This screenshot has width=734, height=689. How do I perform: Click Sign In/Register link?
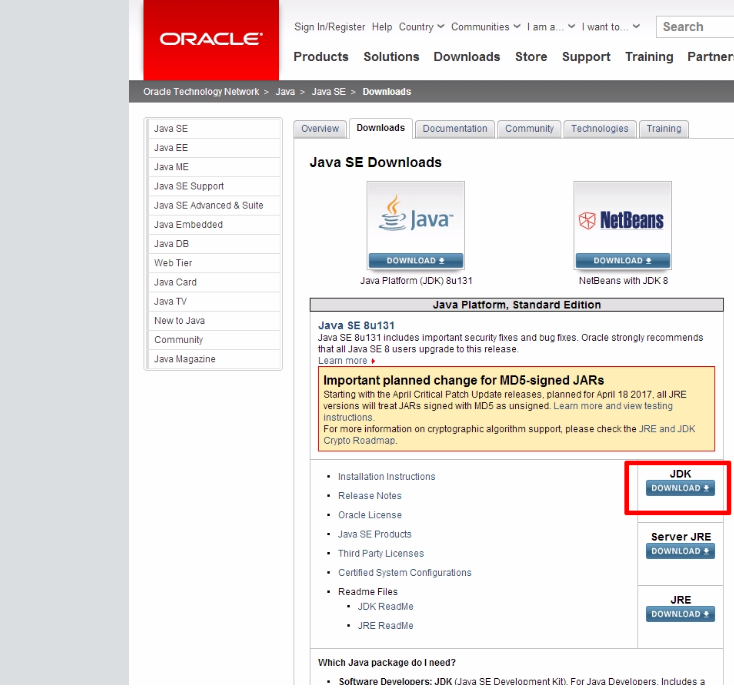(x=330, y=27)
